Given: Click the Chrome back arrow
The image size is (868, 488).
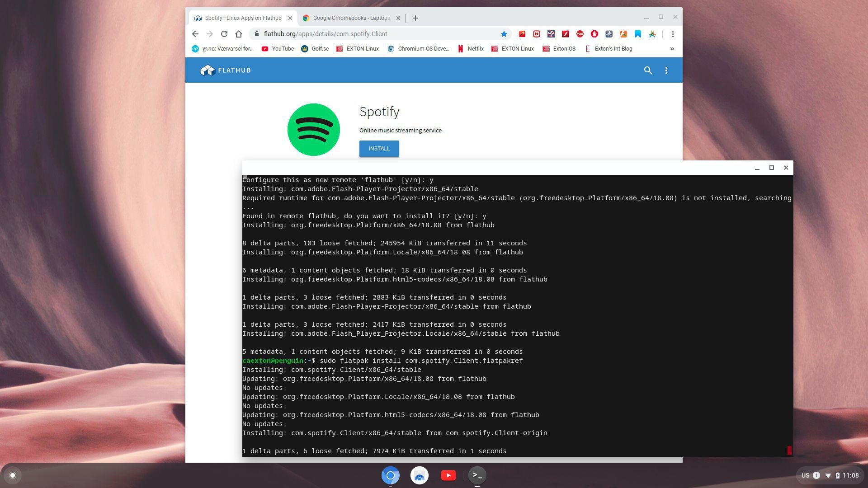Looking at the screenshot, I should [x=195, y=34].
